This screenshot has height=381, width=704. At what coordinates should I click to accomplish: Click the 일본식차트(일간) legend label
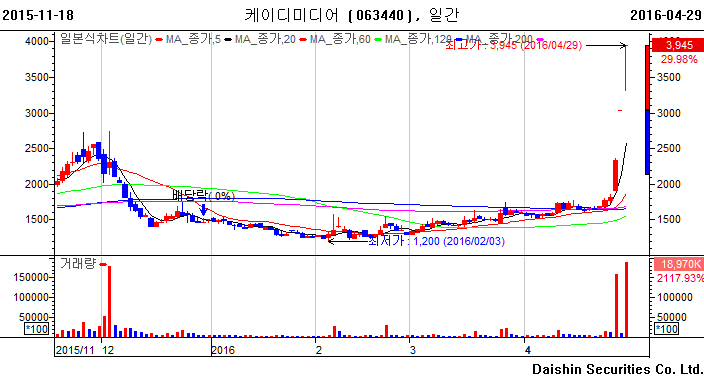pos(106,39)
